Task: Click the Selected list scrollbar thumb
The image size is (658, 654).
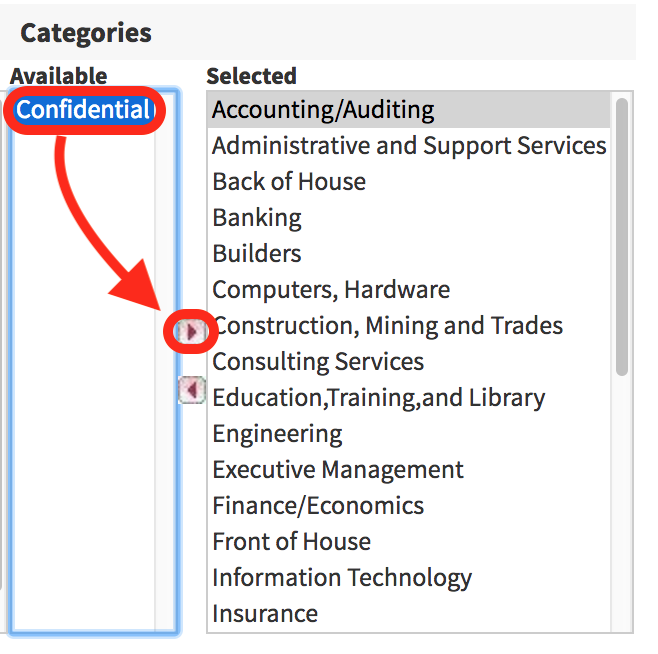Action: [x=622, y=235]
